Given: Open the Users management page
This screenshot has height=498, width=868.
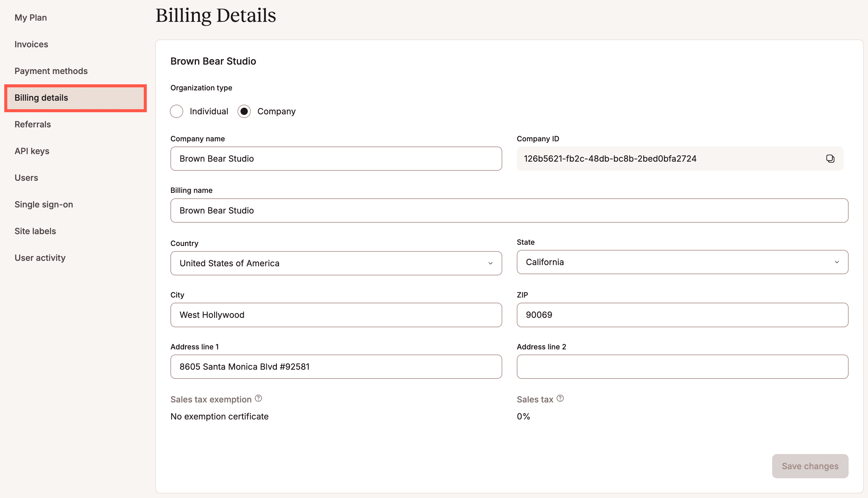Looking at the screenshot, I should [26, 177].
